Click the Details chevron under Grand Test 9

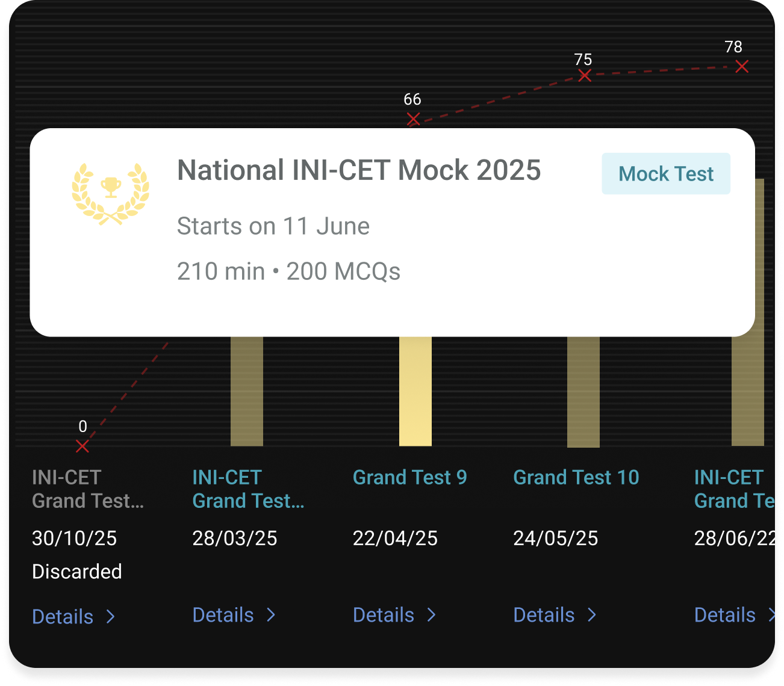click(x=431, y=615)
